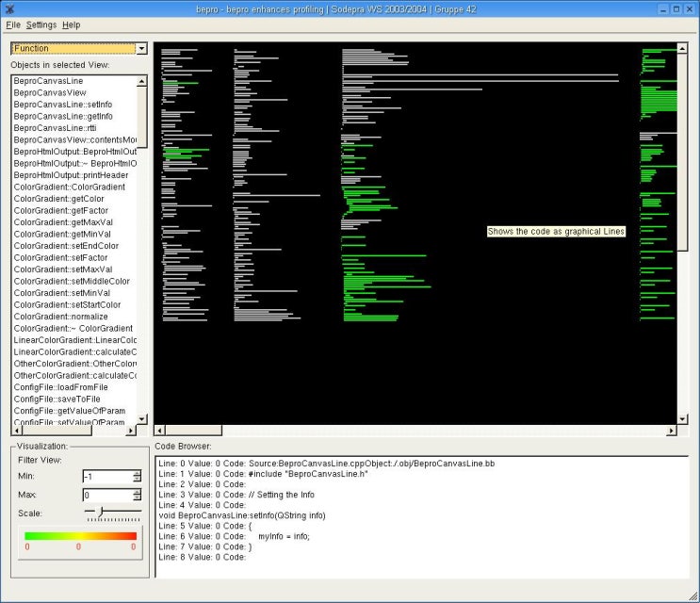Screen dimensions: 700x603
Task: Click canvas horizontal scroll-right arrow
Action: 672,431
